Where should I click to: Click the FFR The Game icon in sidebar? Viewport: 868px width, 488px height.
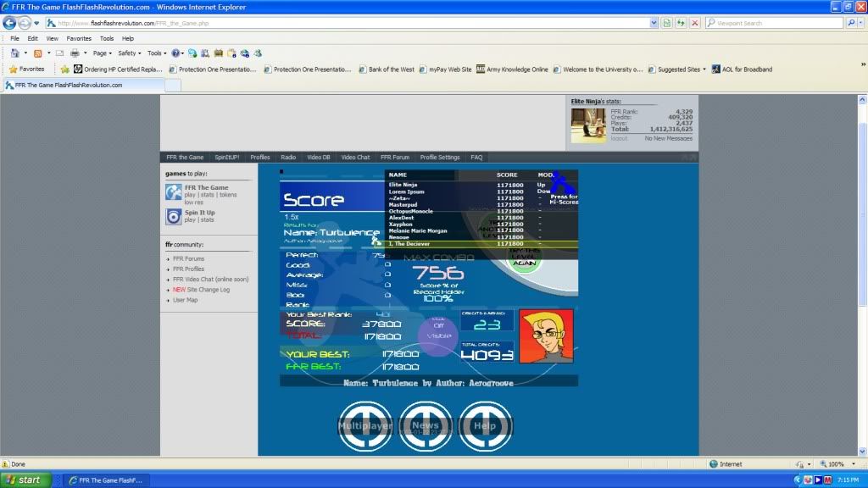173,192
